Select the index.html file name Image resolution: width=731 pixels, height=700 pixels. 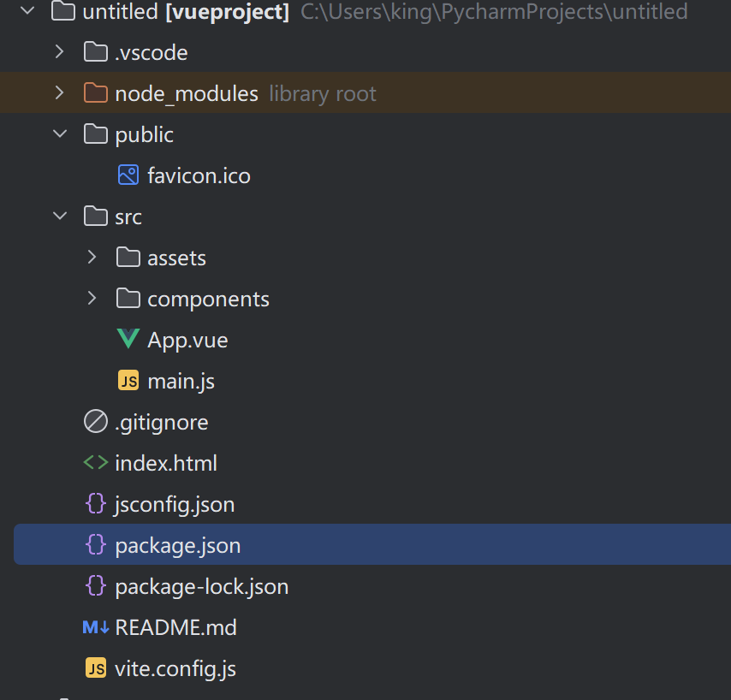pos(166,463)
